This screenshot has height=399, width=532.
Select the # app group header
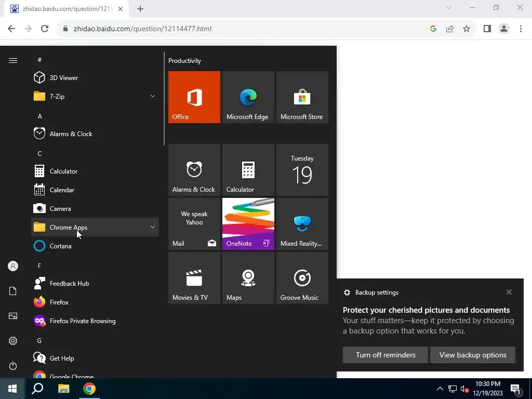coord(39,60)
